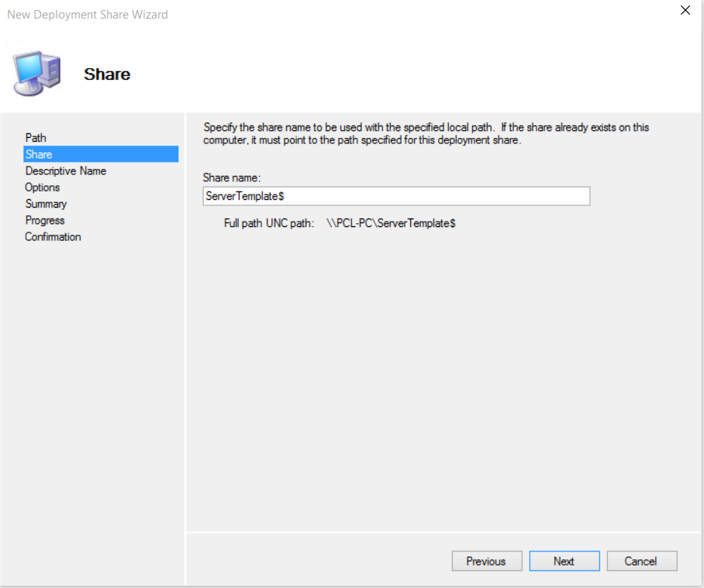The height and width of the screenshot is (588, 704).
Task: Click the New Deployment Share Wizard title text
Action: (x=87, y=14)
